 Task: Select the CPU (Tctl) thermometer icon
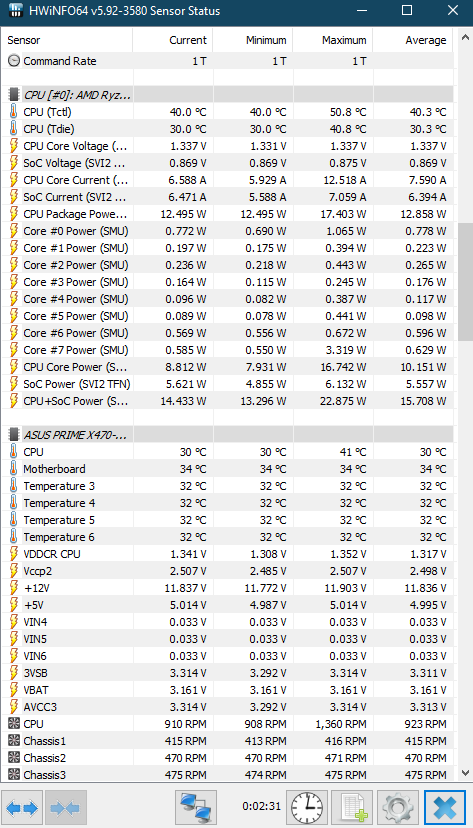click(x=13, y=112)
